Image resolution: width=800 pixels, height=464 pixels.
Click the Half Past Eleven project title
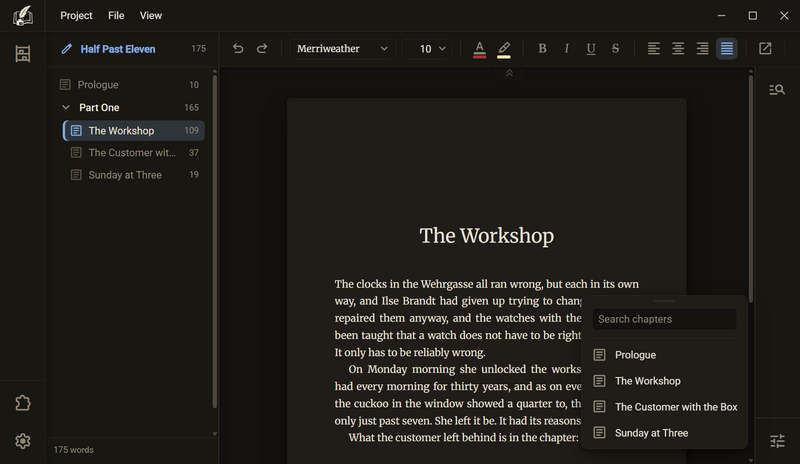click(118, 49)
